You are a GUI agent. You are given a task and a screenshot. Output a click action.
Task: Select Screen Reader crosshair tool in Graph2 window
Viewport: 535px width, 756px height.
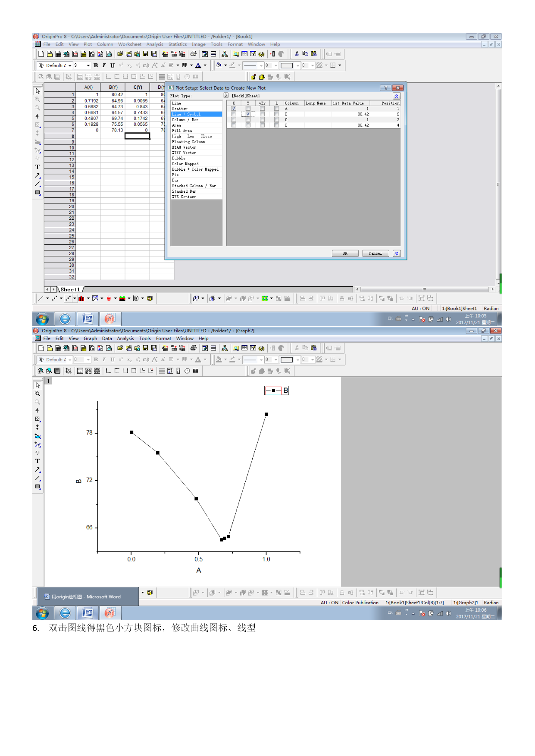pos(38,410)
